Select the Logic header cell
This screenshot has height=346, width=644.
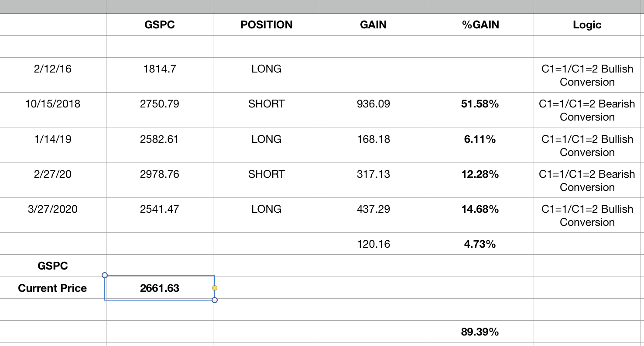(x=587, y=25)
